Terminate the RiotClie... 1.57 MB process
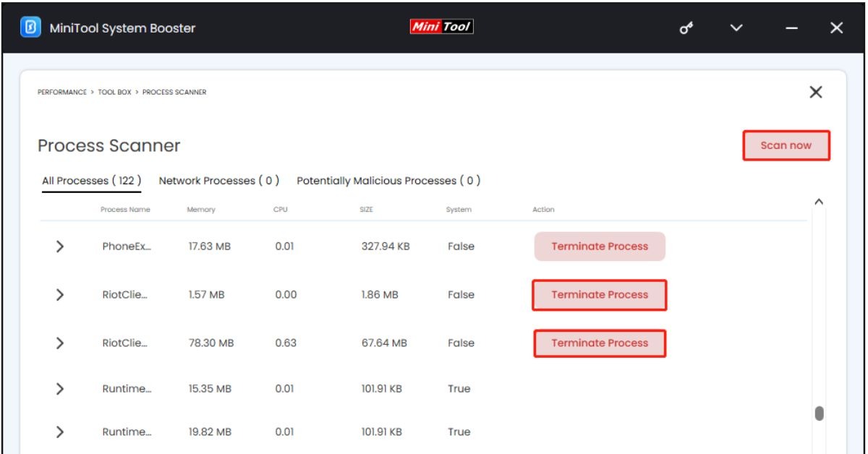 pos(600,295)
